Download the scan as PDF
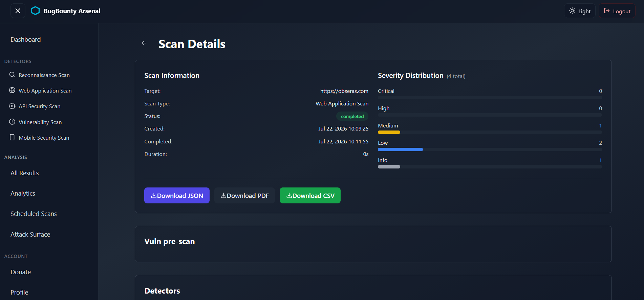This screenshot has height=300, width=644. 244,196
